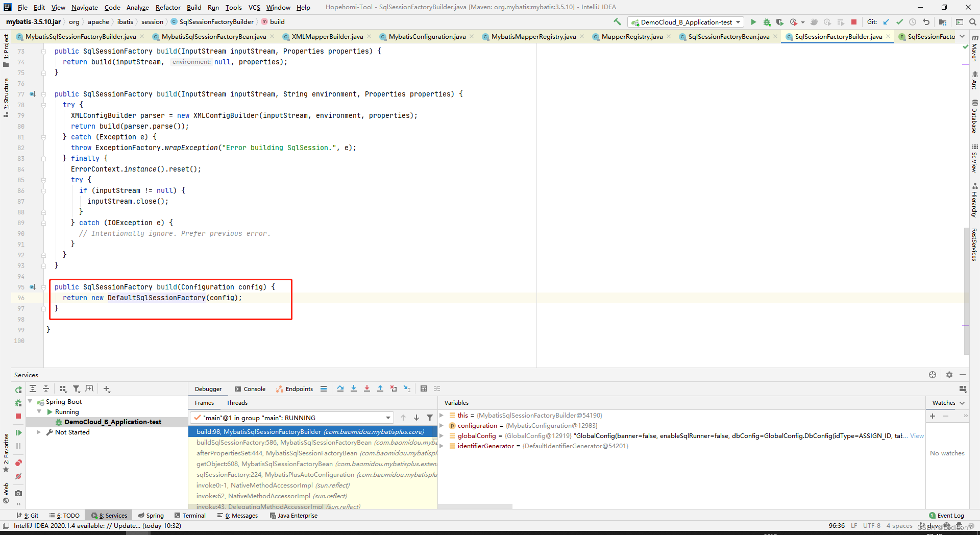This screenshot has width=980, height=535.
Task: Toggle Database tool window on right sidebar
Action: 974,116
